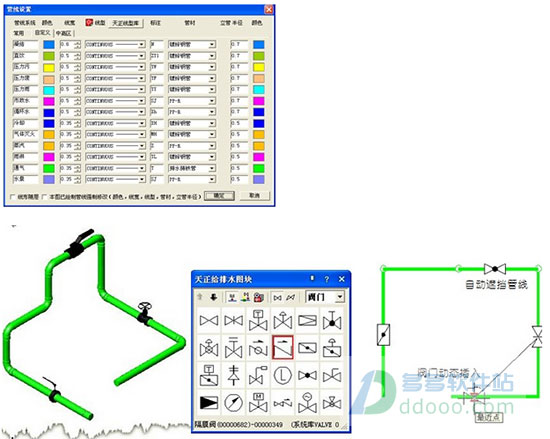550x439 pixels.
Task: Pick the diagonal rectangle block with T-box
Action: (209, 375)
